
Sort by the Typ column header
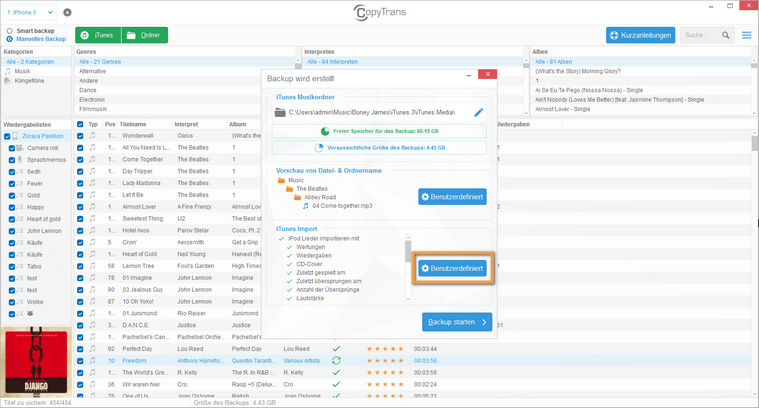point(93,124)
